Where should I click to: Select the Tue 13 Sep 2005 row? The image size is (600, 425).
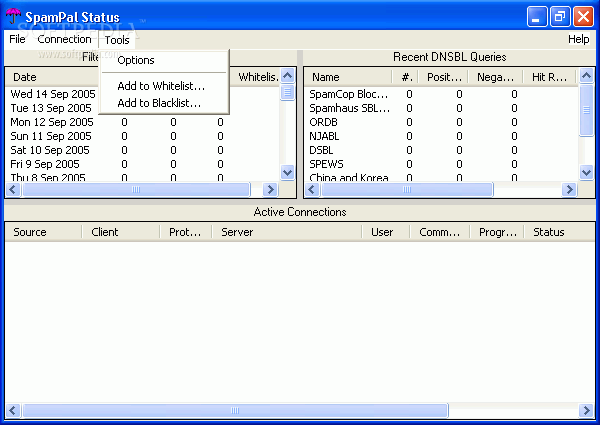click(51, 108)
